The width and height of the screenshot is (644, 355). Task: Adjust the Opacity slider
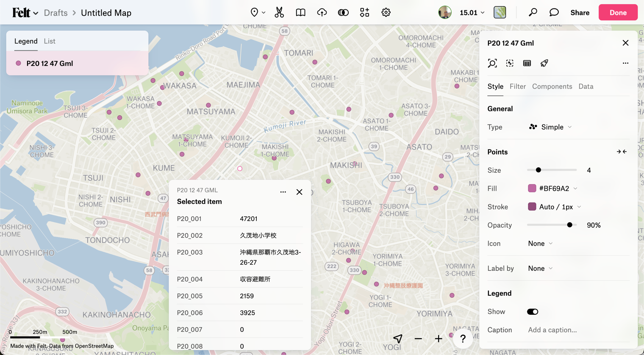pyautogui.click(x=570, y=225)
